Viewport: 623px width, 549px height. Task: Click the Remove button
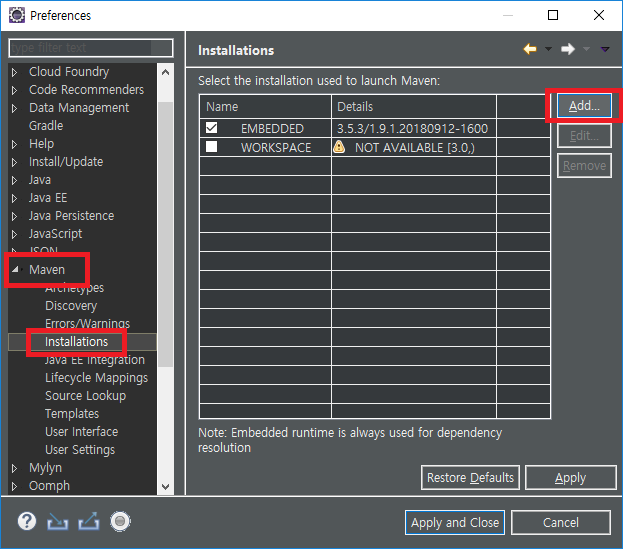[x=584, y=166]
